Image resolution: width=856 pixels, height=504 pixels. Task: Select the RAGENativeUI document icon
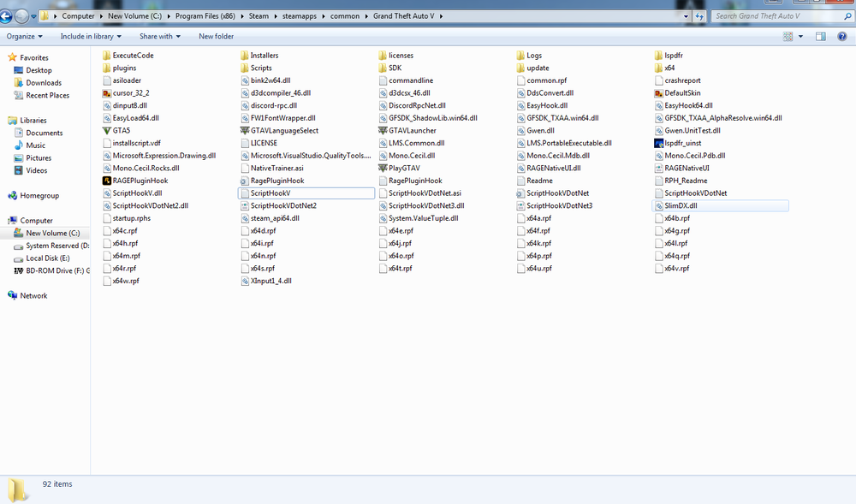pyautogui.click(x=658, y=169)
